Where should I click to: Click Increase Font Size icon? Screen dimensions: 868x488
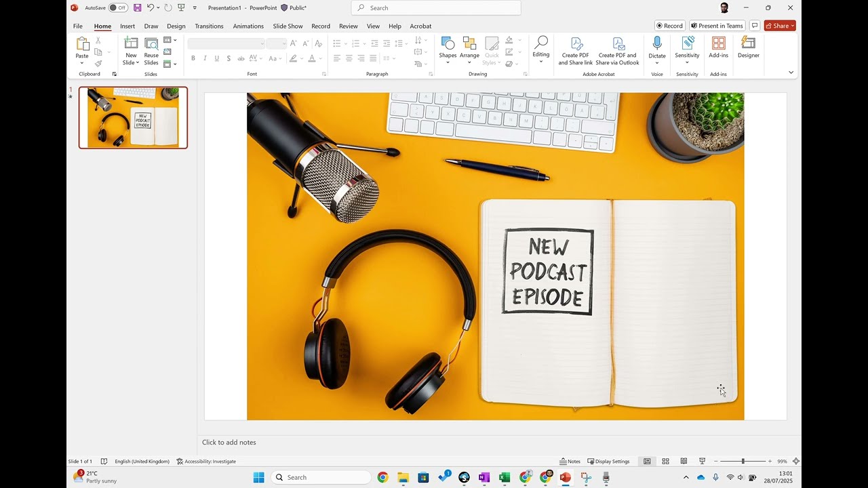point(293,43)
